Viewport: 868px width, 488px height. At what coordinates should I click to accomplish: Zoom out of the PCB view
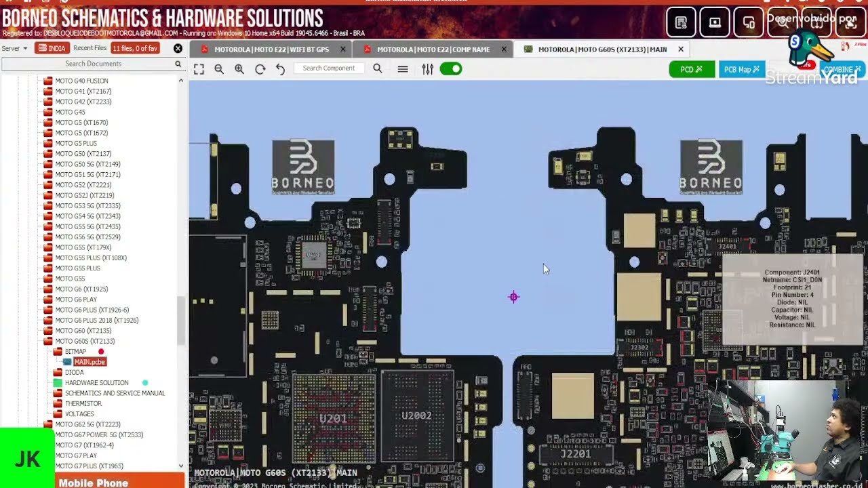[x=219, y=69]
